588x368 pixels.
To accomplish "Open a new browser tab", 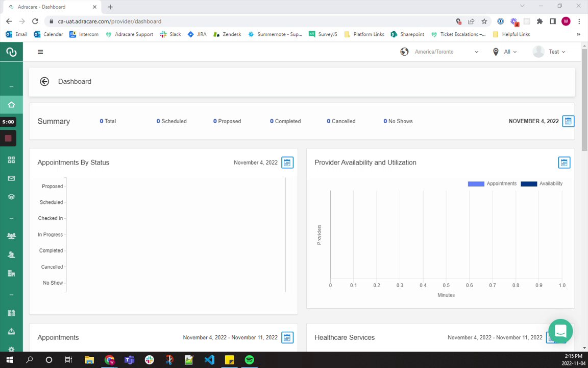I will (110, 7).
